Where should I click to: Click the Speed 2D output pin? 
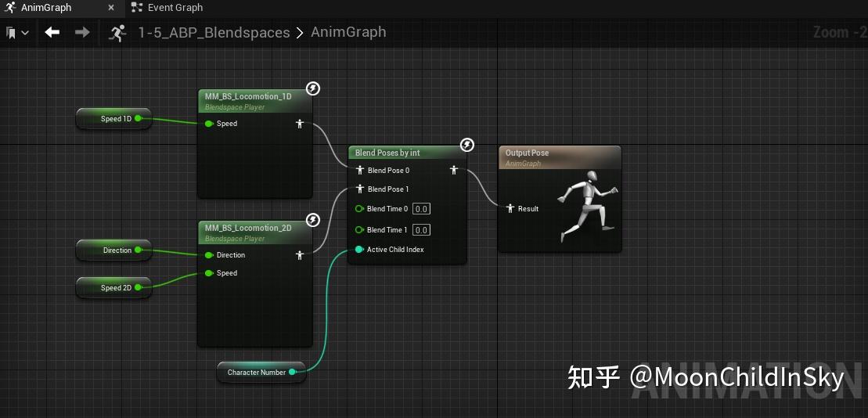(x=139, y=287)
